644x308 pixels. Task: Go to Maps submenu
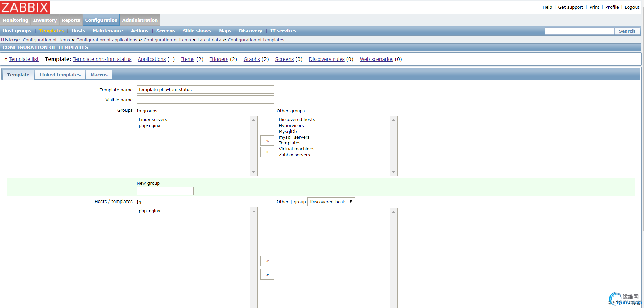click(225, 31)
